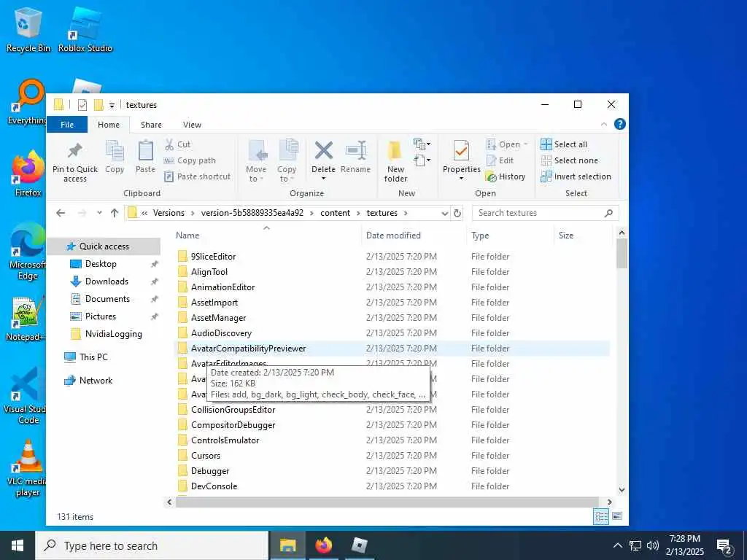Viewport: 747px width, 560px height.
Task: Open Roblox Studio desktop shortcut
Action: point(85,29)
